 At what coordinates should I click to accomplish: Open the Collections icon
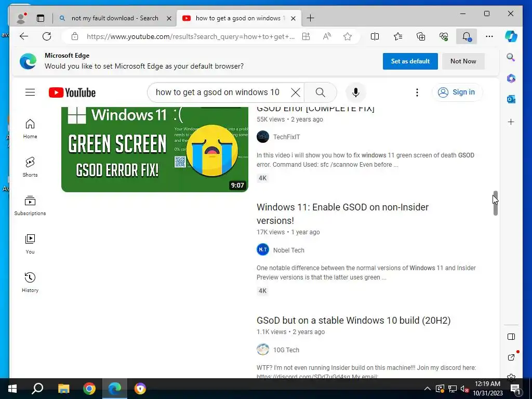pyautogui.click(x=421, y=36)
